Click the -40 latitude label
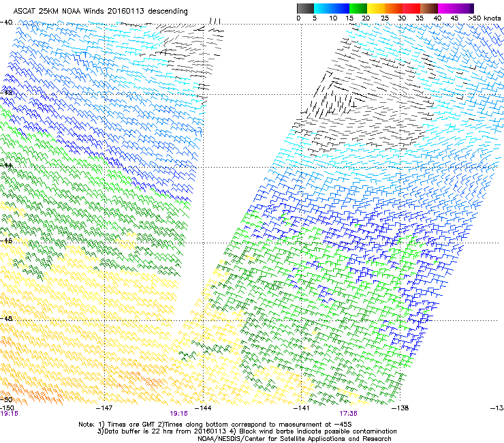The height and width of the screenshot is (443, 504). click(x=6, y=22)
